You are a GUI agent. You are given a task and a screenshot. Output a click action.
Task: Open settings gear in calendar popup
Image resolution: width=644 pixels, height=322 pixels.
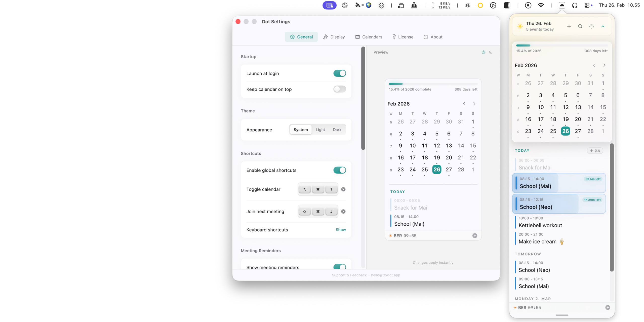[591, 26]
